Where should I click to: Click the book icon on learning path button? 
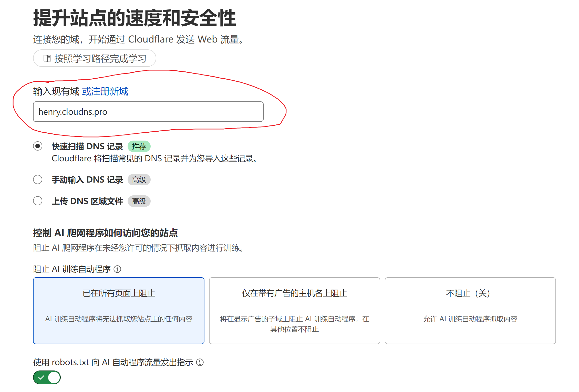(47, 58)
